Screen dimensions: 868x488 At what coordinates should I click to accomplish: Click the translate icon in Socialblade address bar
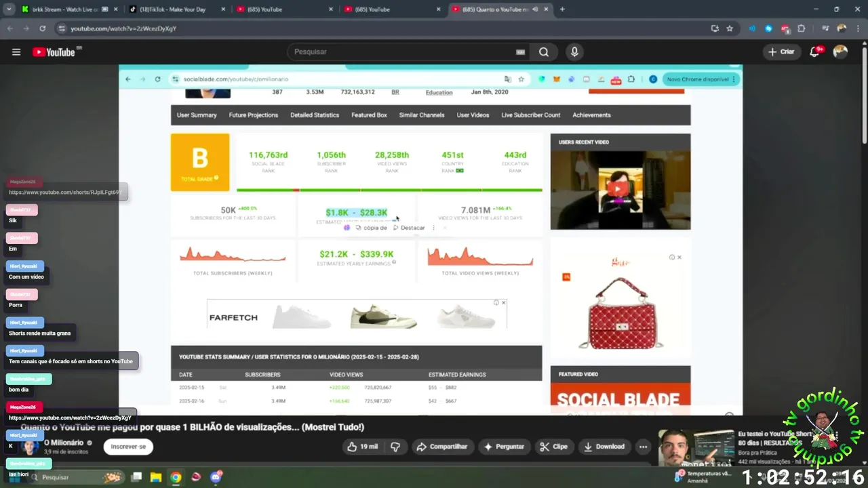(x=507, y=79)
